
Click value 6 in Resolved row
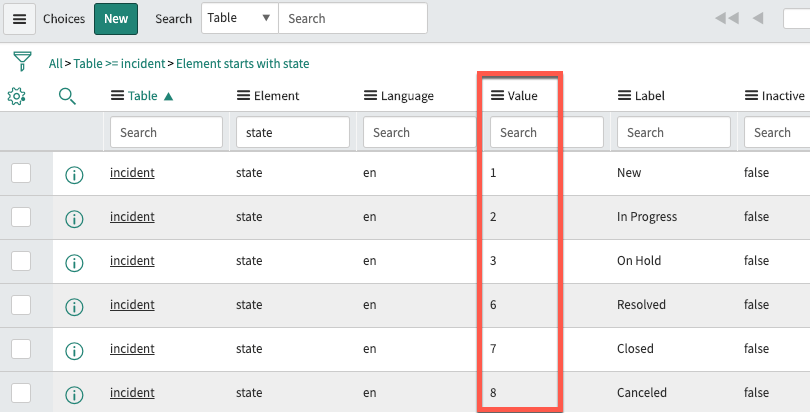pyautogui.click(x=493, y=304)
